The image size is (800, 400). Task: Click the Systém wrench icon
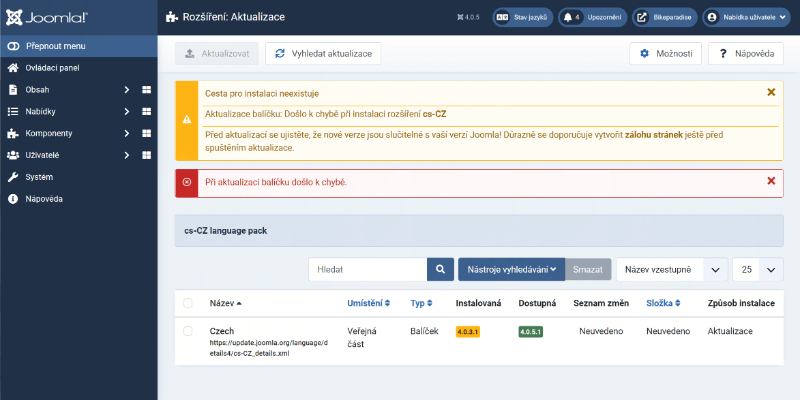click(13, 177)
